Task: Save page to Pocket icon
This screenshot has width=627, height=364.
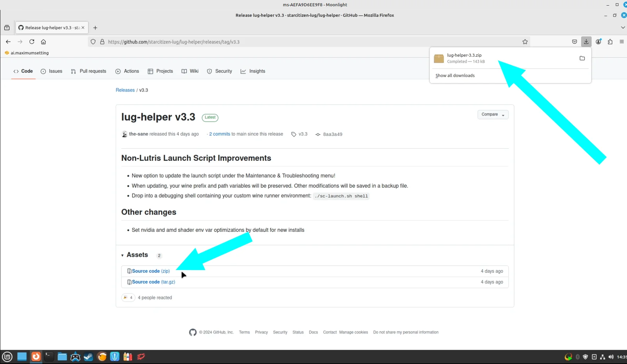Action: 574,42
